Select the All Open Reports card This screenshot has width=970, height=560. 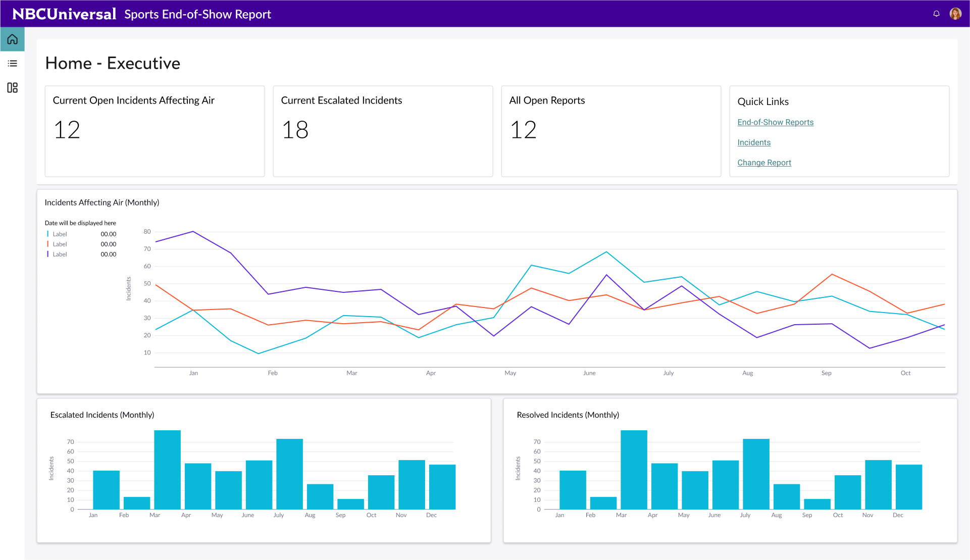tap(611, 131)
